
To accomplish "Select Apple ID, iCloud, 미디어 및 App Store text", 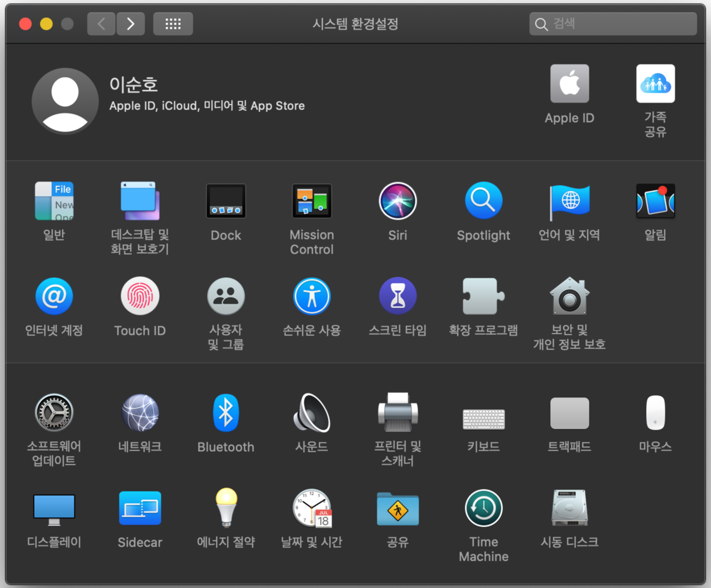I will pos(207,106).
